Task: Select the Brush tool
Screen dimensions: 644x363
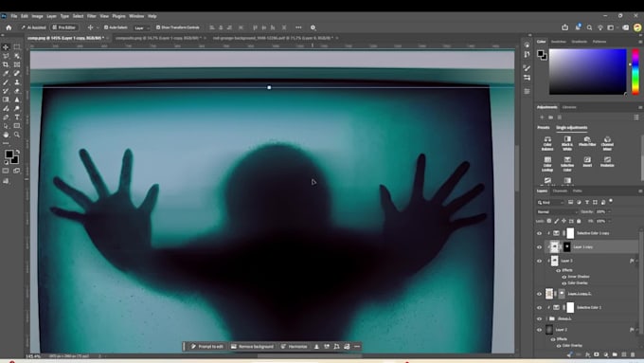Action: coord(6,82)
